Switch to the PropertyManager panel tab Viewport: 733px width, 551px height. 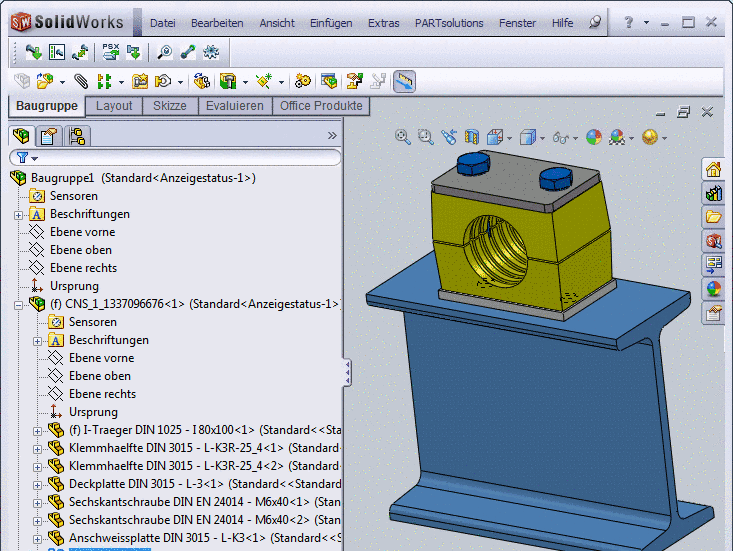[47, 136]
